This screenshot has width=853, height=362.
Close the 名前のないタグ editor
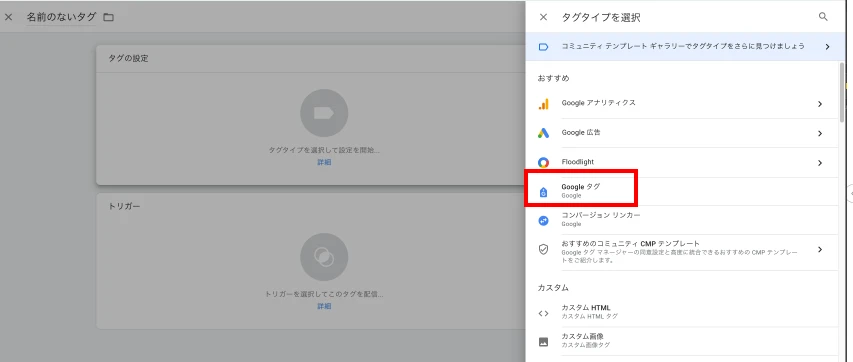coord(8,17)
